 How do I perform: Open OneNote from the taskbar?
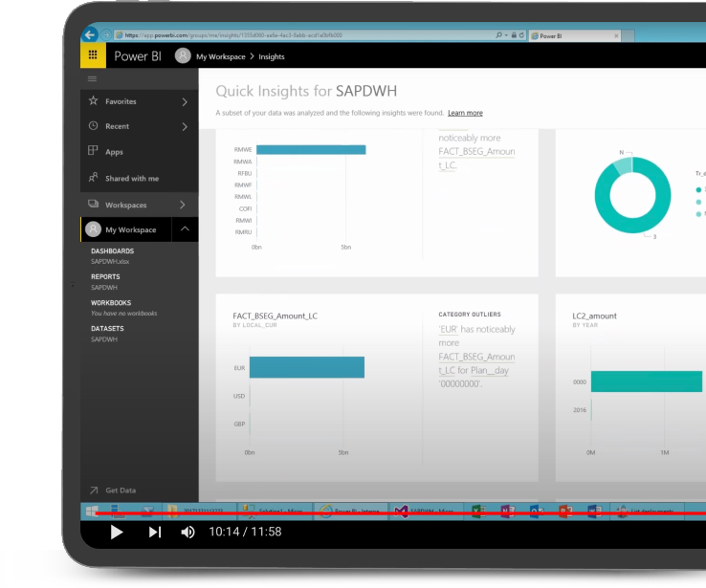[507, 512]
